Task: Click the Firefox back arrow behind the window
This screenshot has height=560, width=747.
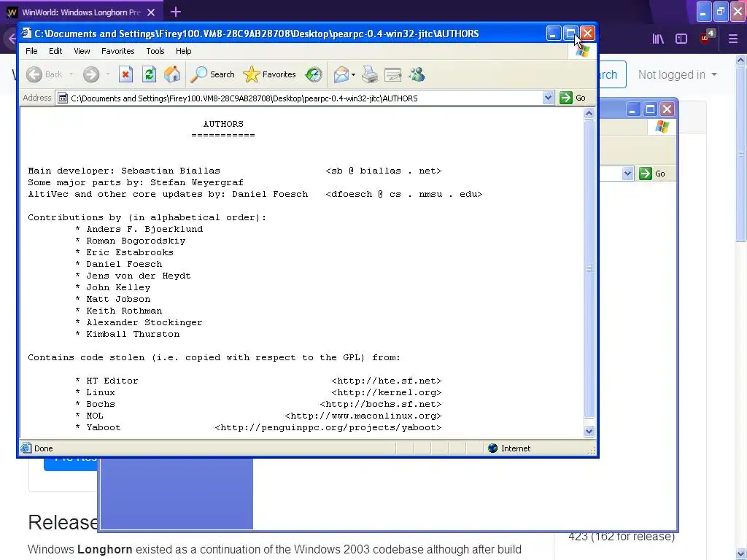Action: (x=10, y=39)
